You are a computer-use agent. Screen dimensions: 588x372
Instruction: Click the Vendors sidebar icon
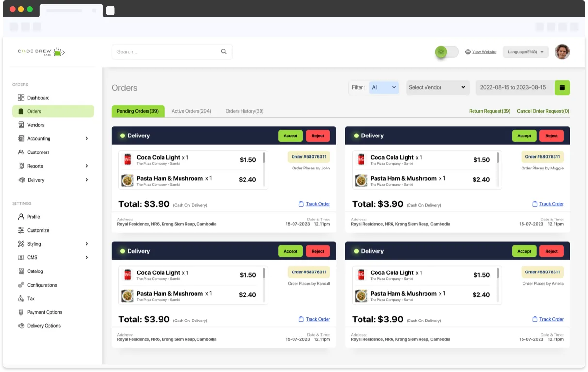point(21,125)
